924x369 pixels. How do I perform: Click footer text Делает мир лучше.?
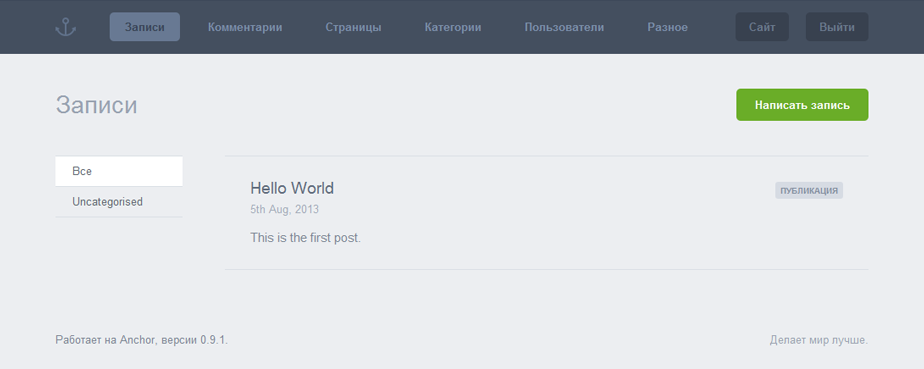pyautogui.click(x=819, y=340)
